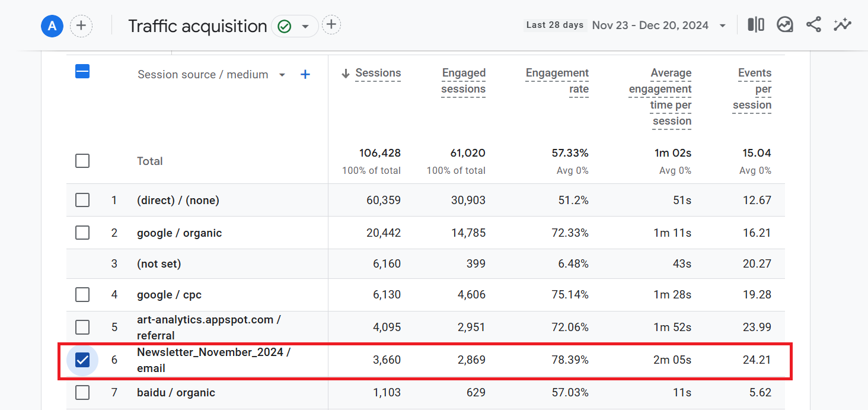Click the data quality checkmark badge

tap(284, 26)
